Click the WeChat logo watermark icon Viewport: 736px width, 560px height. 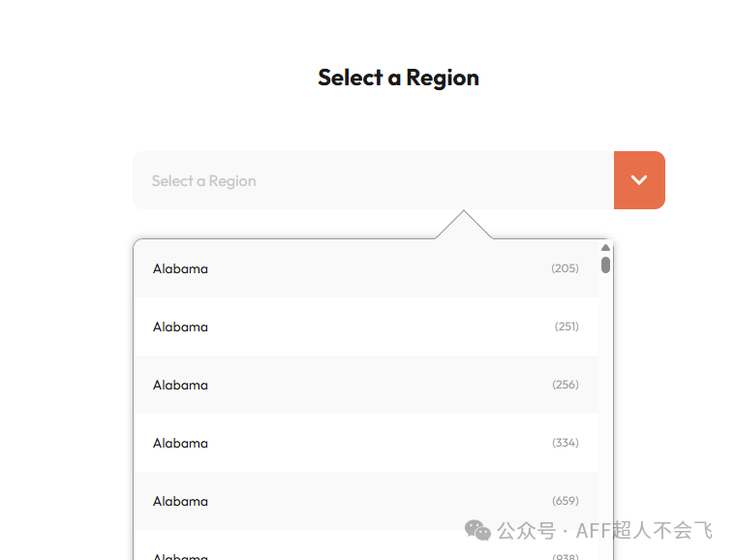[477, 530]
